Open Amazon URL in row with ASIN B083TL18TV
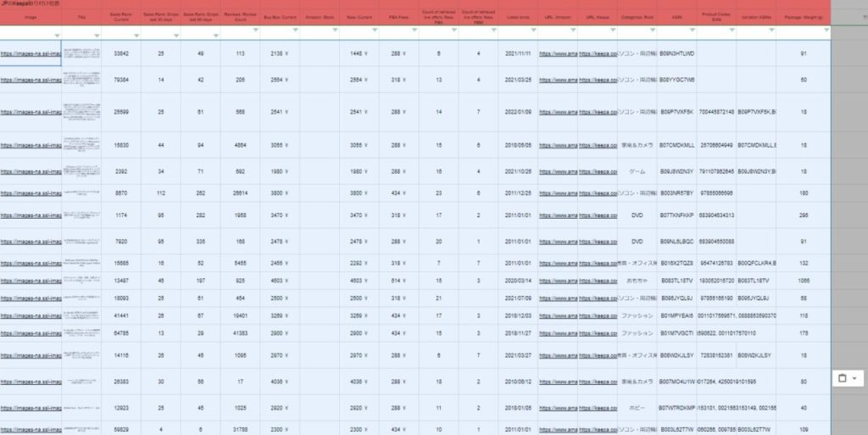The image size is (868, 435). tap(558, 281)
